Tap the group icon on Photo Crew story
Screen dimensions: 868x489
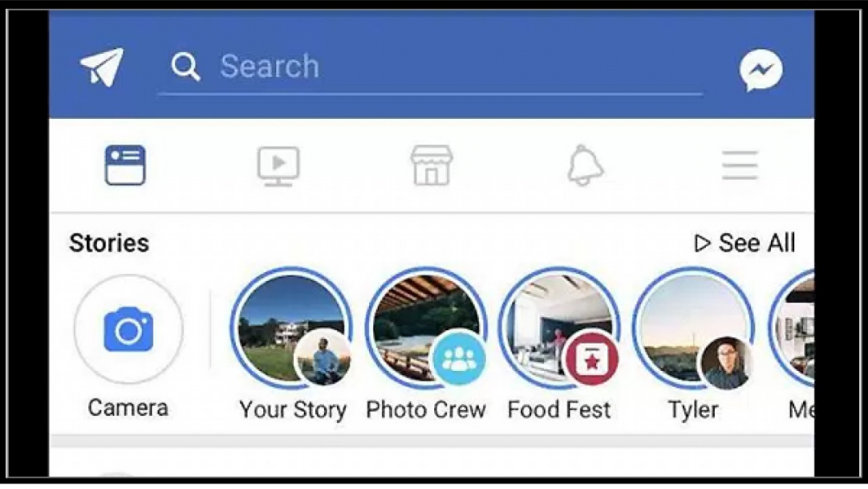[459, 356]
